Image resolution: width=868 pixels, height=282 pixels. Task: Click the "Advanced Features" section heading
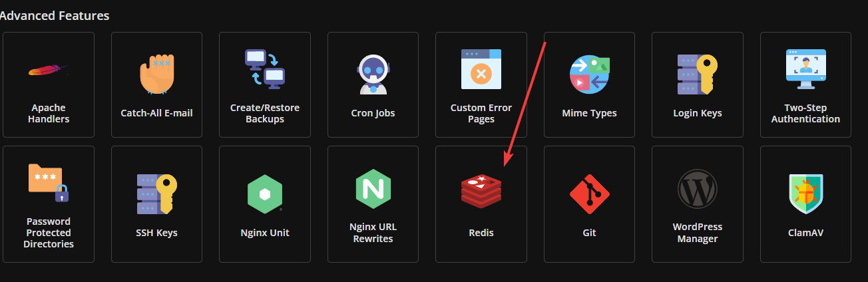coord(55,15)
